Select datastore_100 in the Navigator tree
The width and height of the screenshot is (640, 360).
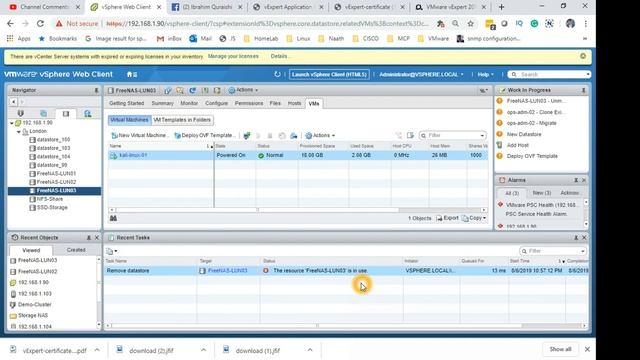[53, 140]
